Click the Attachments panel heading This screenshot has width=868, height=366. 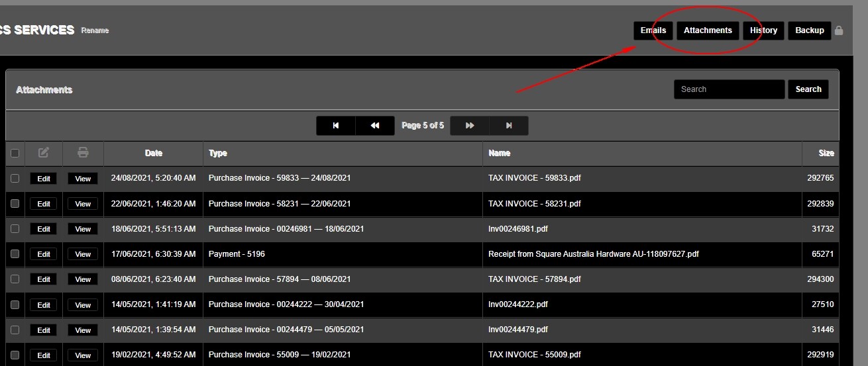click(44, 89)
